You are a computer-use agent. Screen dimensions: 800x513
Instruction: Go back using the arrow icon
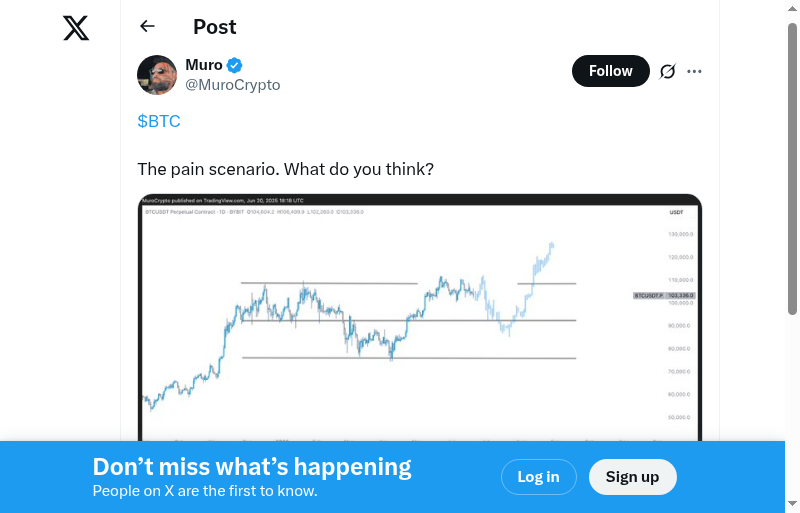point(148,27)
